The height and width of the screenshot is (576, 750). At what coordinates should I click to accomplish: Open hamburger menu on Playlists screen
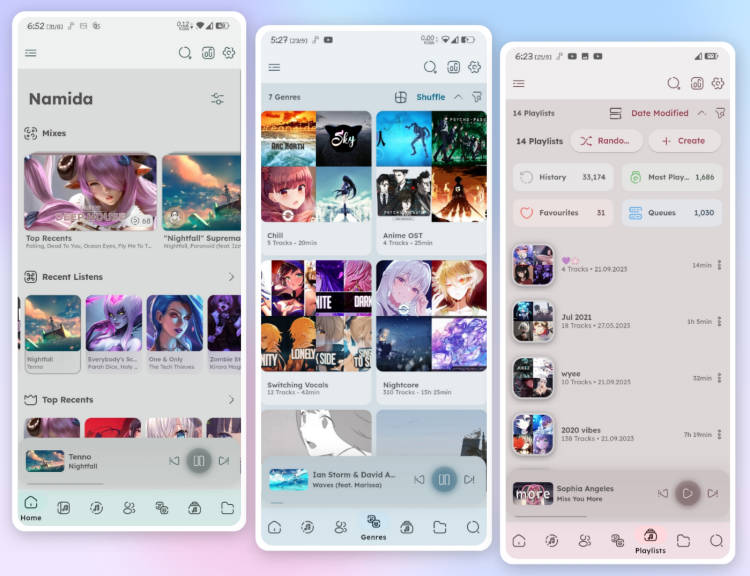[518, 84]
